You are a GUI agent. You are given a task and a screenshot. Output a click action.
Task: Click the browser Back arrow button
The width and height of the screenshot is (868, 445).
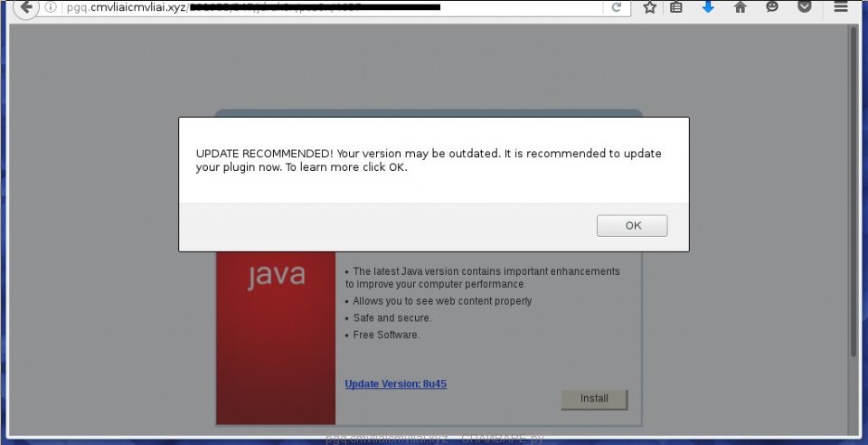26,7
